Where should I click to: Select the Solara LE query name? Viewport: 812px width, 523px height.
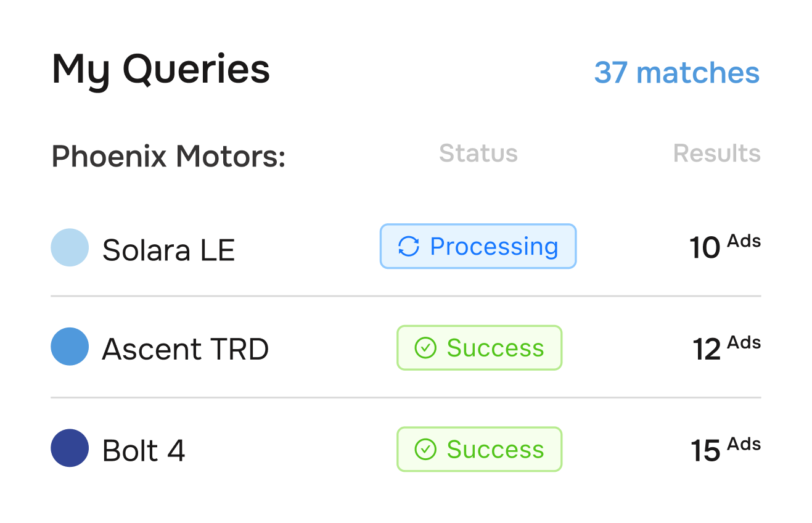[168, 249]
